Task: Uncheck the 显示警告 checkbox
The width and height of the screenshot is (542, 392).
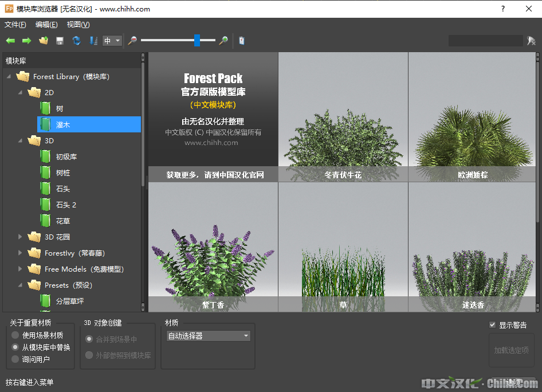Action: pyautogui.click(x=492, y=325)
